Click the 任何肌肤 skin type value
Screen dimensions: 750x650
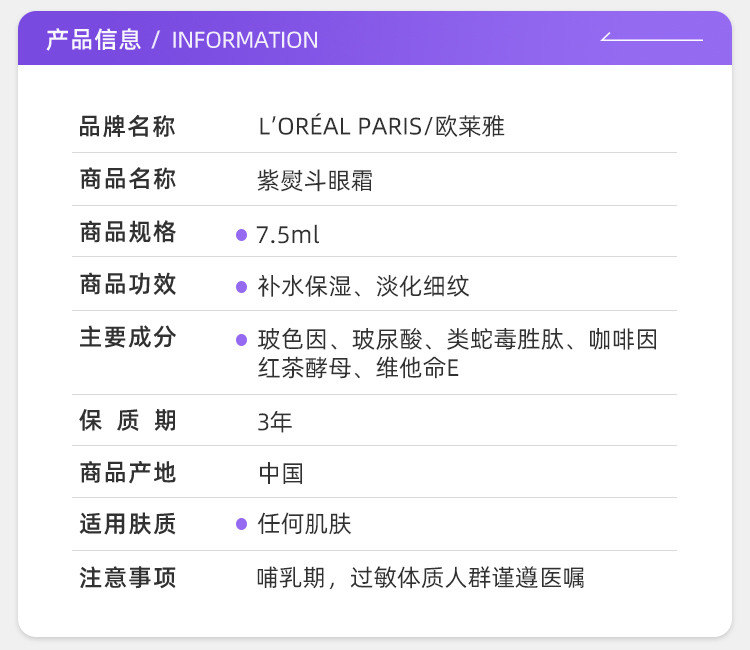point(304,524)
